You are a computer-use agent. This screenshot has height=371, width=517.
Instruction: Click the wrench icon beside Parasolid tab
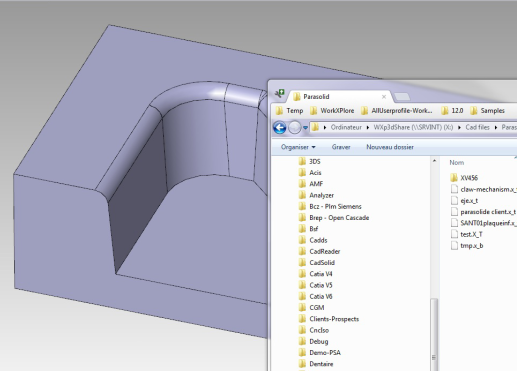pos(279,94)
